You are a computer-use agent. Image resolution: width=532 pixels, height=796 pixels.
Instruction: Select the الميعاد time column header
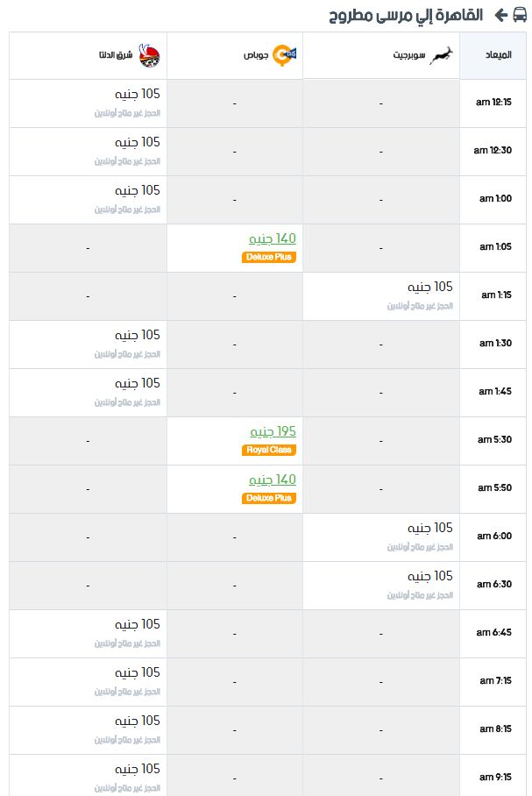coord(493,55)
